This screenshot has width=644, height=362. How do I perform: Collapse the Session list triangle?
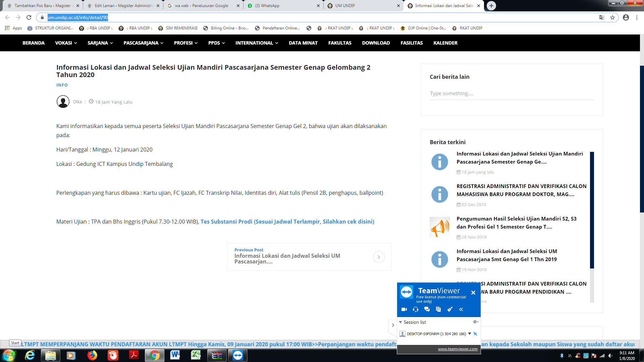click(400, 322)
